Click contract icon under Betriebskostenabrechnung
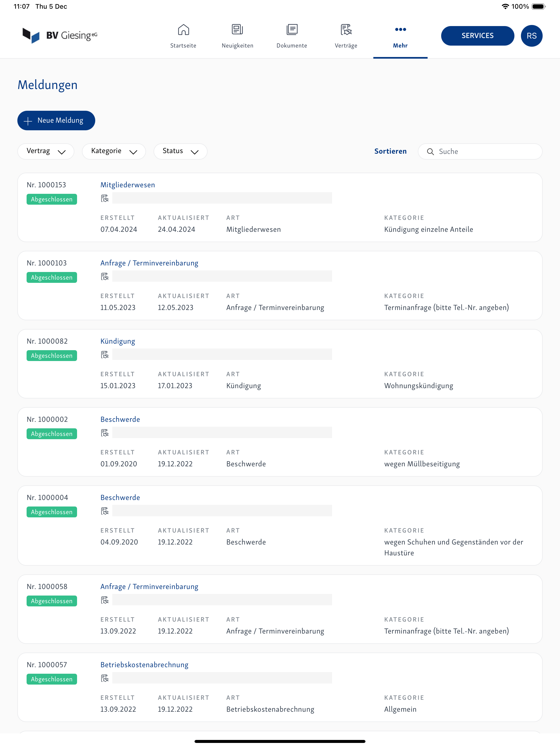The width and height of the screenshot is (560, 747). [105, 678]
